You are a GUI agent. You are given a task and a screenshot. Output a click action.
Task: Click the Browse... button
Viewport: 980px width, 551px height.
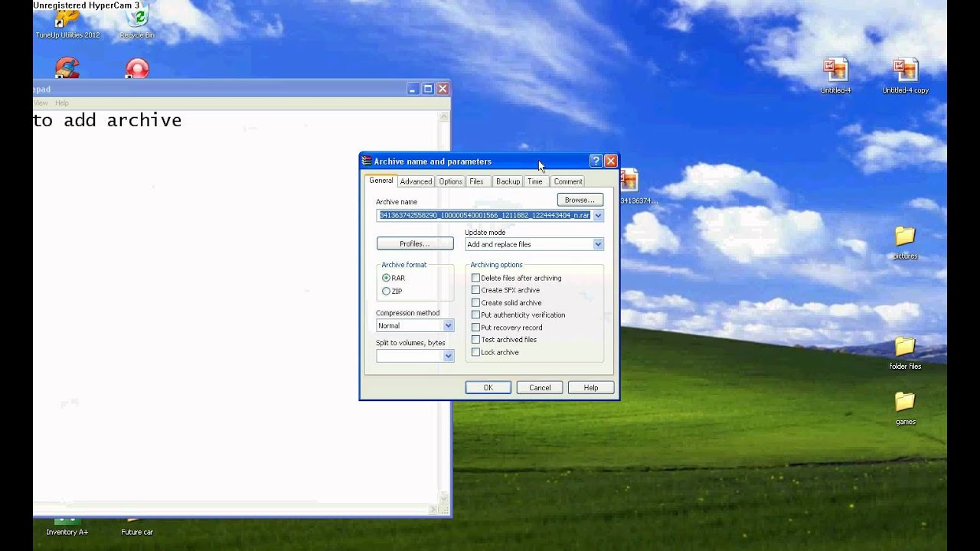(580, 200)
